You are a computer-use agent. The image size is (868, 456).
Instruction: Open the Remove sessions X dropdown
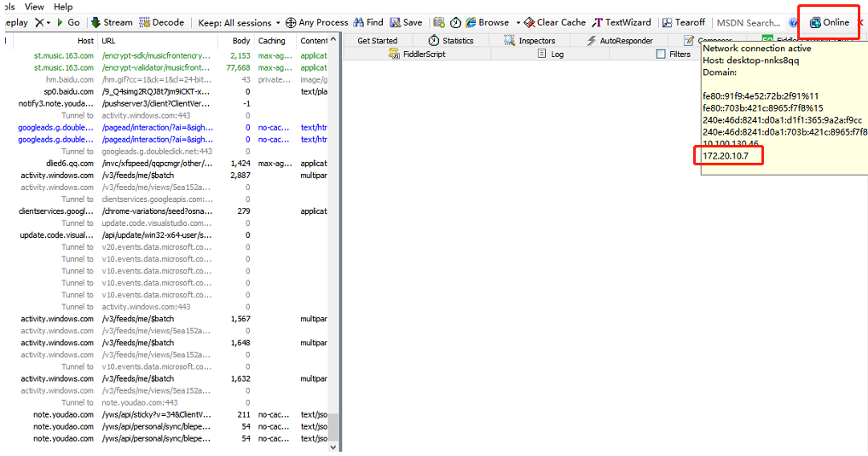pos(43,23)
